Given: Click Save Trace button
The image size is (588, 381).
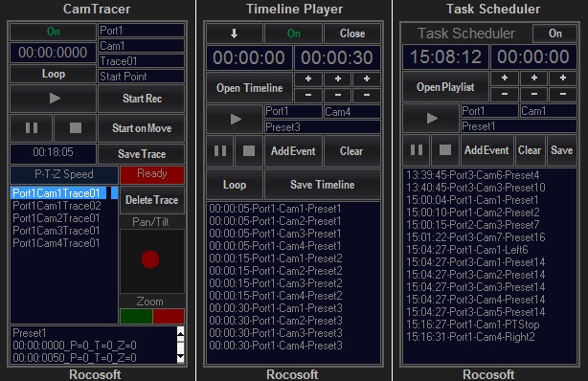Looking at the screenshot, I should pos(142,154).
